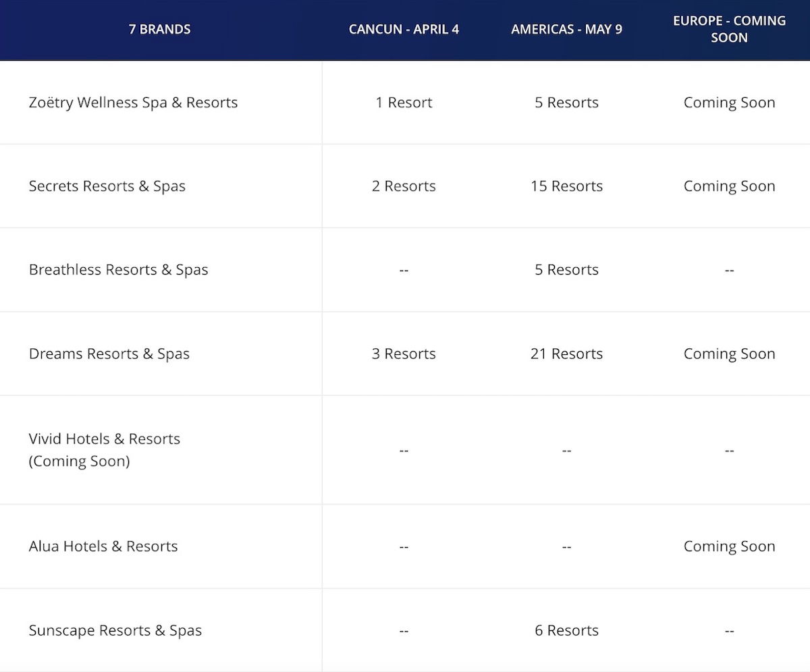Click the '7 BRANDS' column header

(x=160, y=29)
